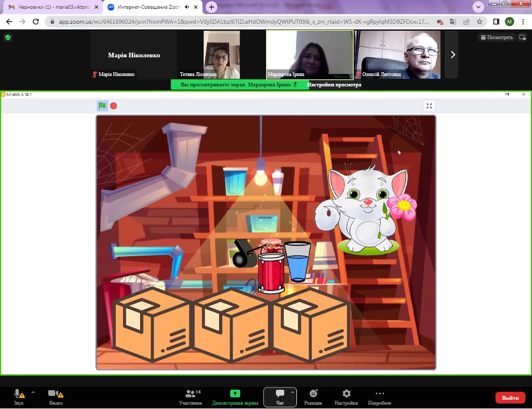The height and width of the screenshot is (409, 532).
Task: Click the green encryption shield icon
Action: click(8, 37)
